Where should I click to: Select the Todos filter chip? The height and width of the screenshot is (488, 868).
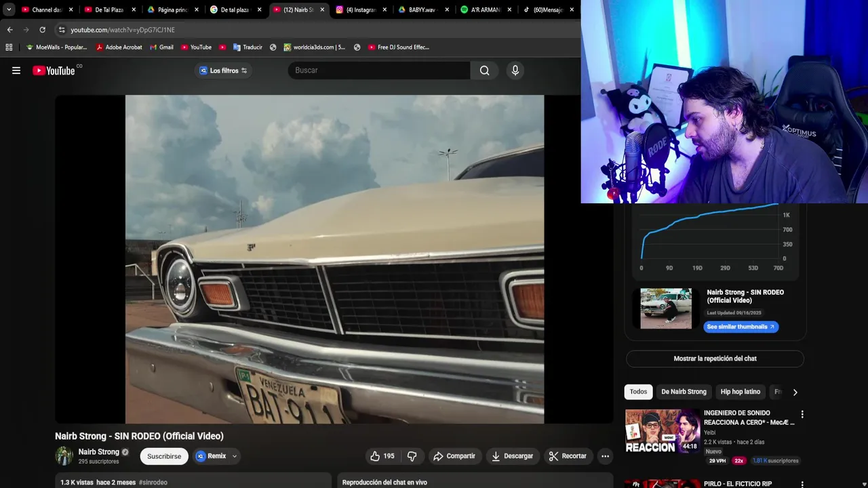638,392
